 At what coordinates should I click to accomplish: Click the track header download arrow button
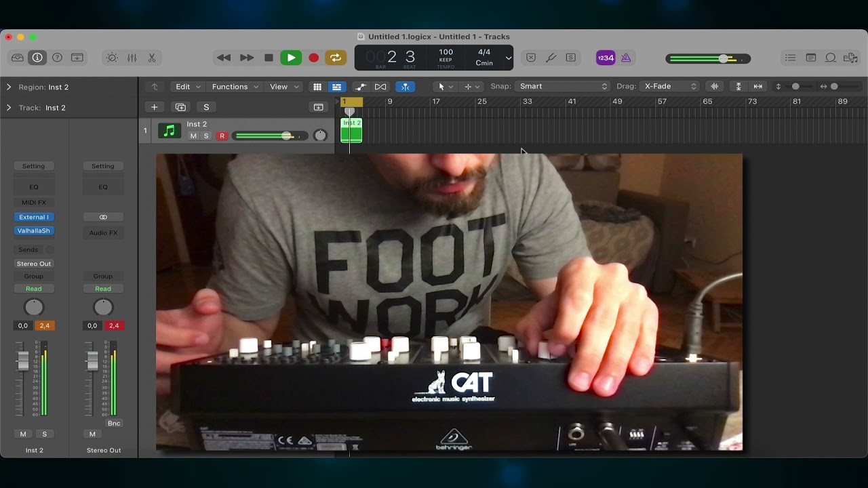click(318, 107)
